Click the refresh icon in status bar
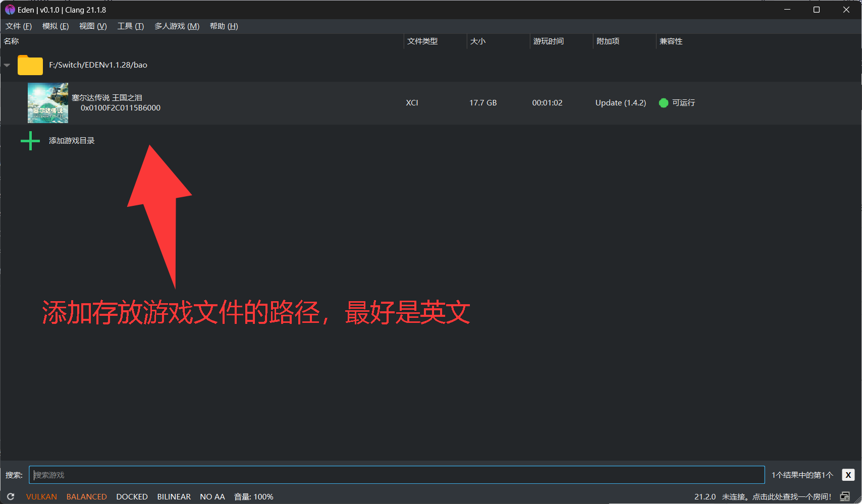This screenshot has width=862, height=504. [11, 496]
